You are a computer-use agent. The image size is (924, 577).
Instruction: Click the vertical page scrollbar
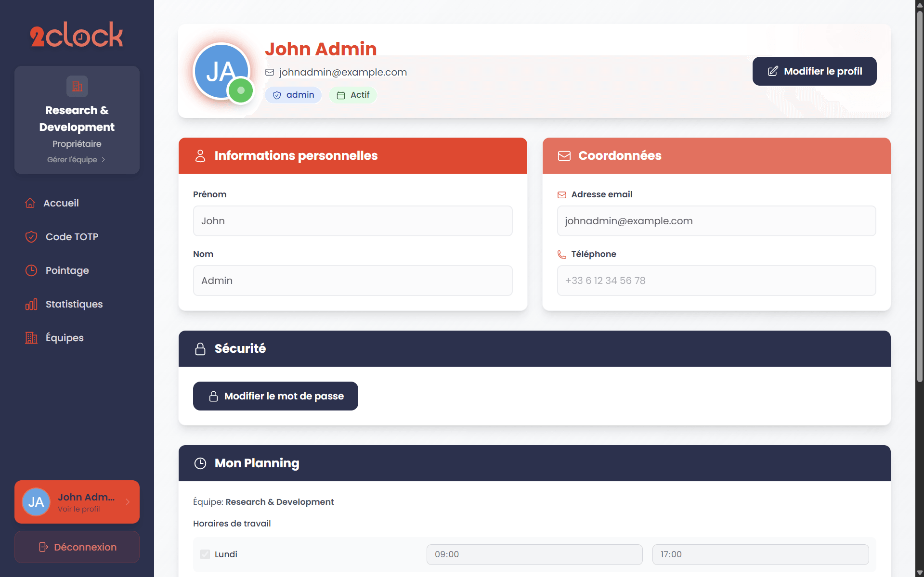click(x=920, y=192)
